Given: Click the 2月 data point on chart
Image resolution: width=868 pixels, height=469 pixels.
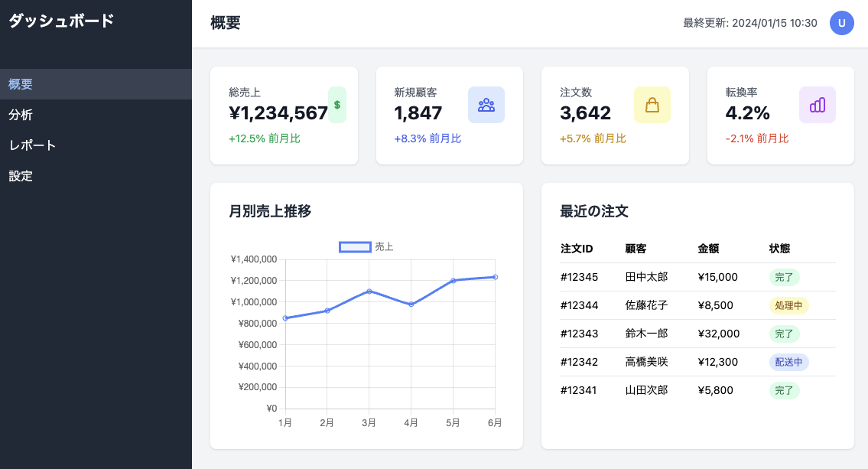Looking at the screenshot, I should coord(327,311).
